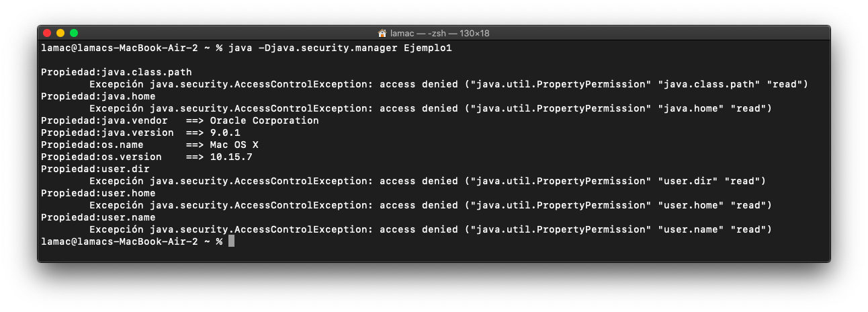
Task: Click the exception text mentioning "user.name" "read"
Action: click(431, 229)
